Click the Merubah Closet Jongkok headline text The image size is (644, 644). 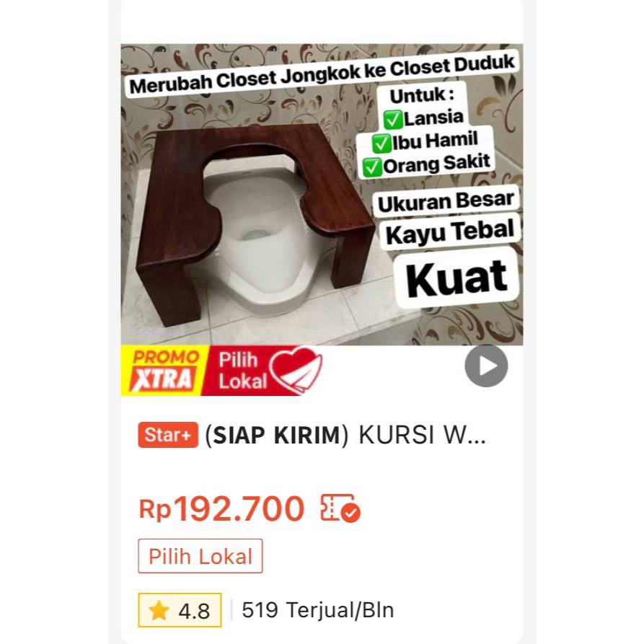pyautogui.click(x=322, y=74)
